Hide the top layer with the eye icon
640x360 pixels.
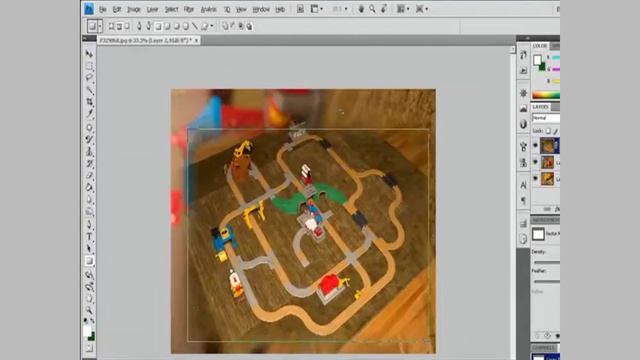pyautogui.click(x=536, y=145)
